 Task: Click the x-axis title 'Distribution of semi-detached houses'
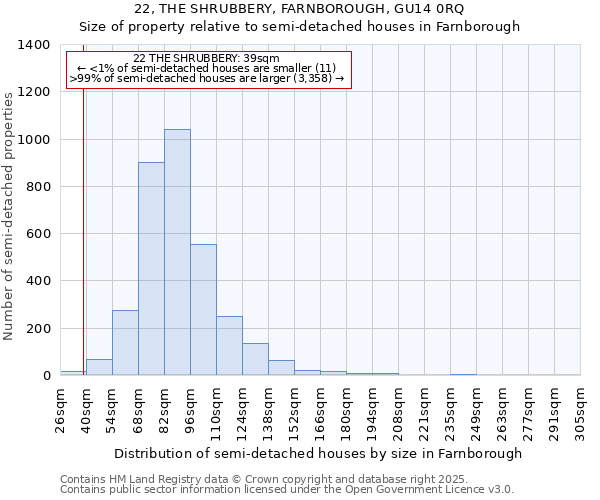(318, 453)
